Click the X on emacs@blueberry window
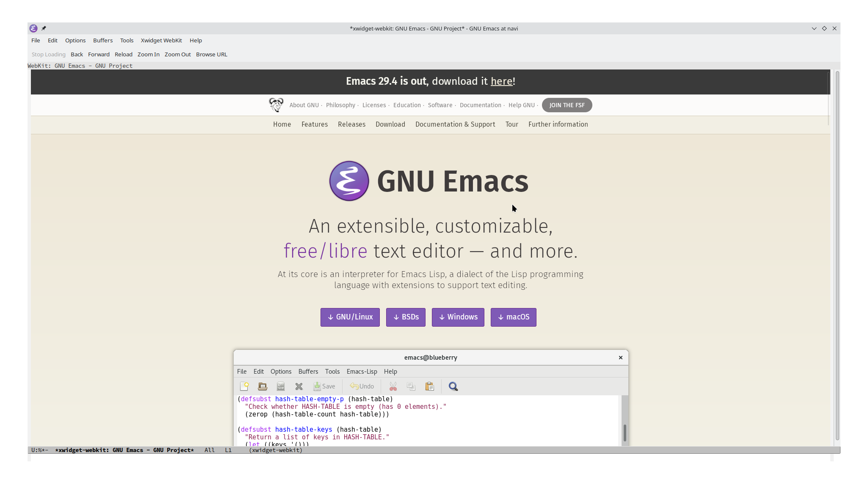Viewport: 868px width, 494px height. click(621, 358)
